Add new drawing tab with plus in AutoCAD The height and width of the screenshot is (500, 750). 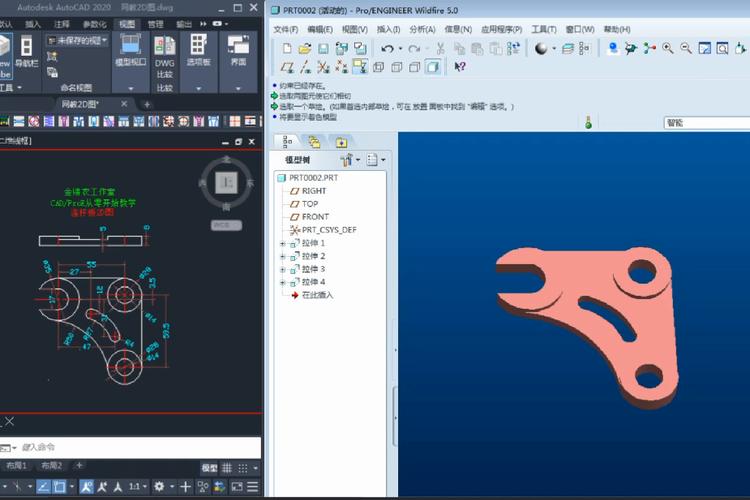pyautogui.click(x=147, y=104)
